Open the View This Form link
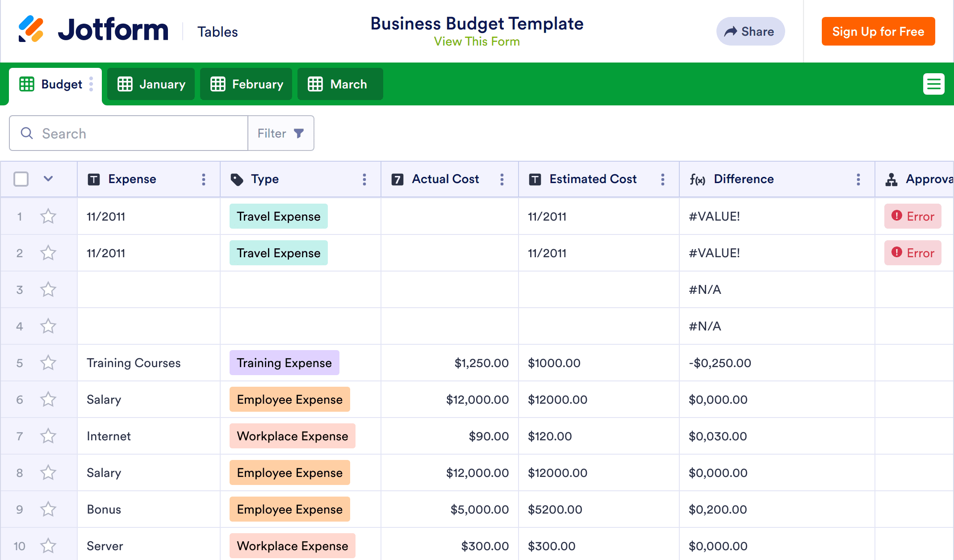This screenshot has width=954, height=560. point(477,42)
